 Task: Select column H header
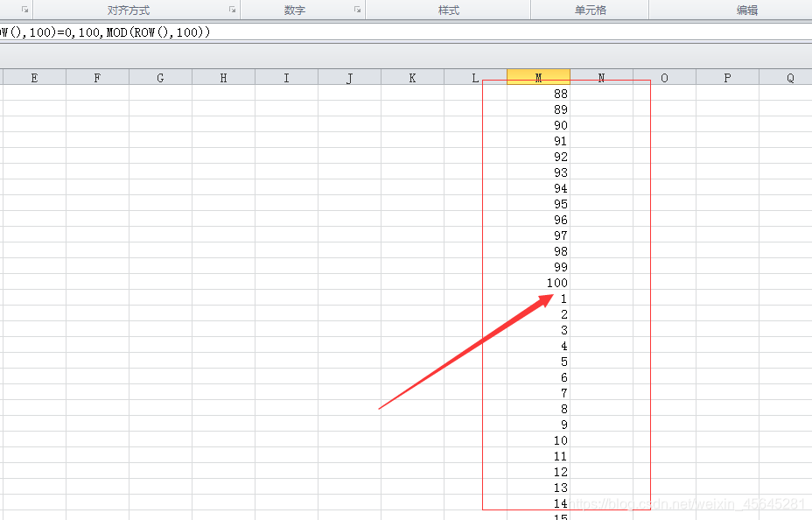tap(224, 77)
